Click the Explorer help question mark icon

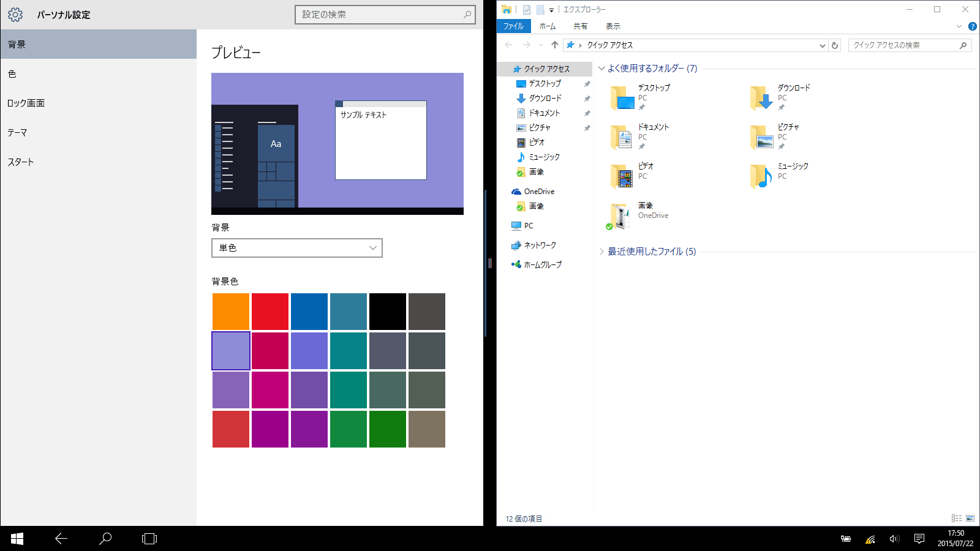pyautogui.click(x=972, y=26)
